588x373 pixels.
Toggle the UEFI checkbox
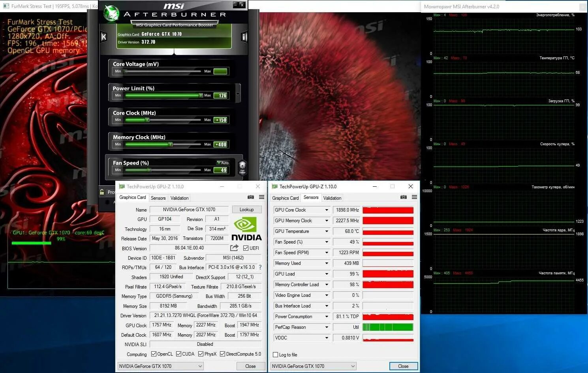tap(246, 248)
